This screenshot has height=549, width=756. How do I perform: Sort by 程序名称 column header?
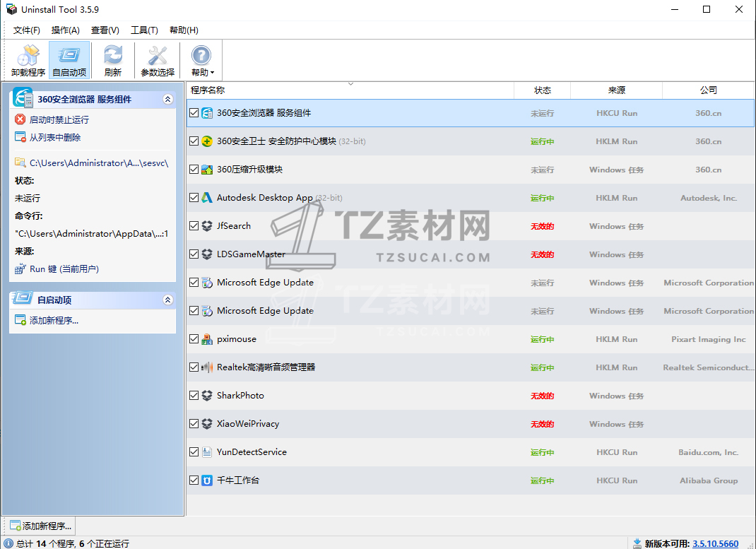pyautogui.click(x=350, y=90)
